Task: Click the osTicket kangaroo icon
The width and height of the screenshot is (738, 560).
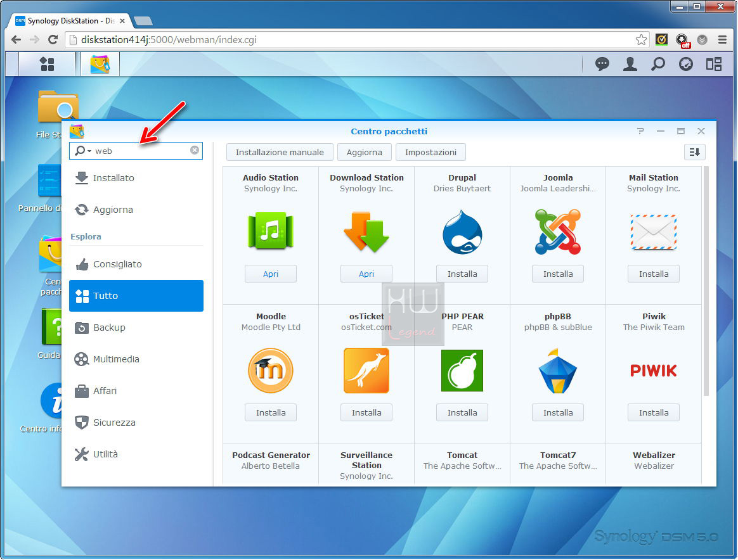Action: click(366, 371)
